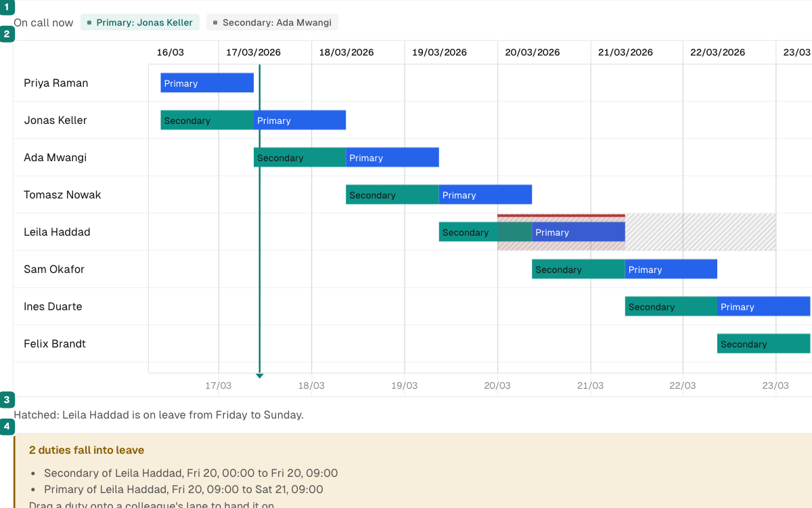The width and height of the screenshot is (812, 508).
Task: Click the "17/03/2026" date column header
Action: tap(254, 52)
